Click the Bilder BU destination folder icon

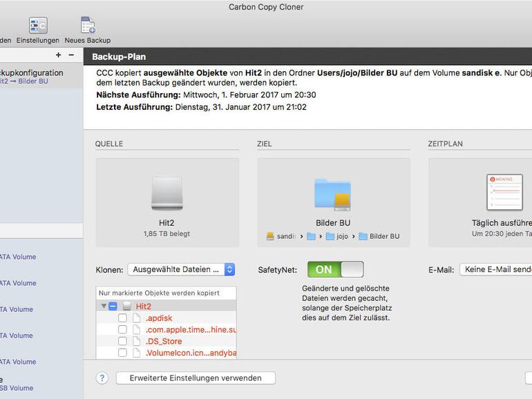click(x=332, y=195)
